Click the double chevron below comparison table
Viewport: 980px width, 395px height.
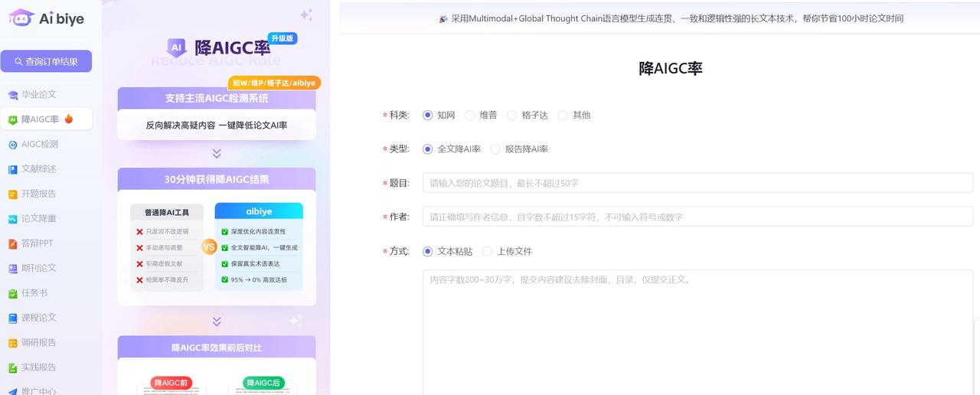pyautogui.click(x=217, y=321)
